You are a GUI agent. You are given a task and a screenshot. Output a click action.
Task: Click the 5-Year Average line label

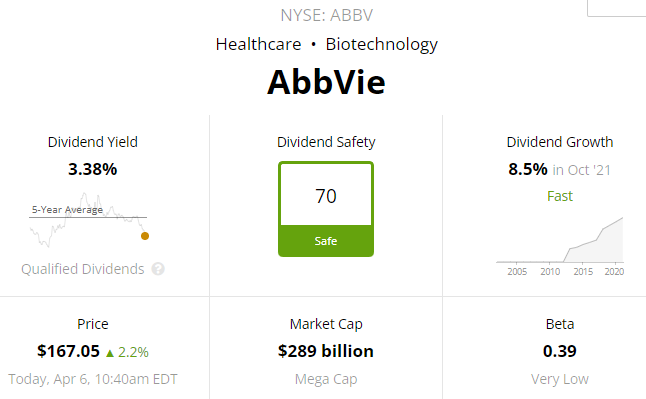pyautogui.click(x=68, y=209)
